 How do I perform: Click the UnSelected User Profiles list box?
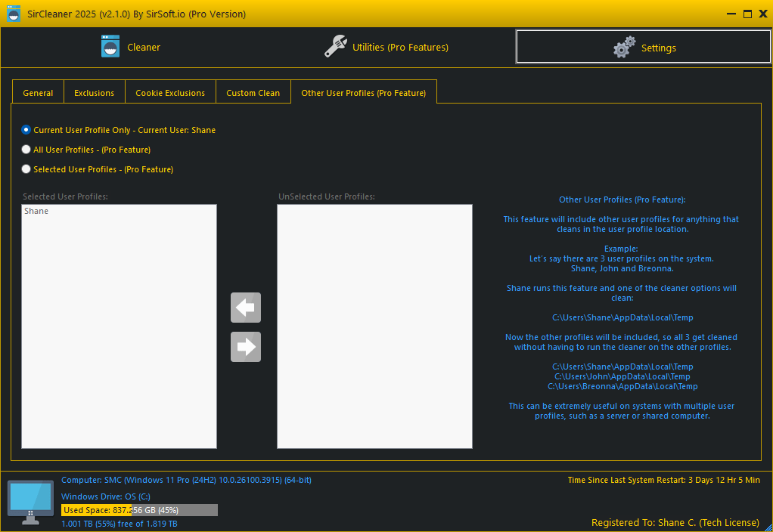(x=374, y=326)
